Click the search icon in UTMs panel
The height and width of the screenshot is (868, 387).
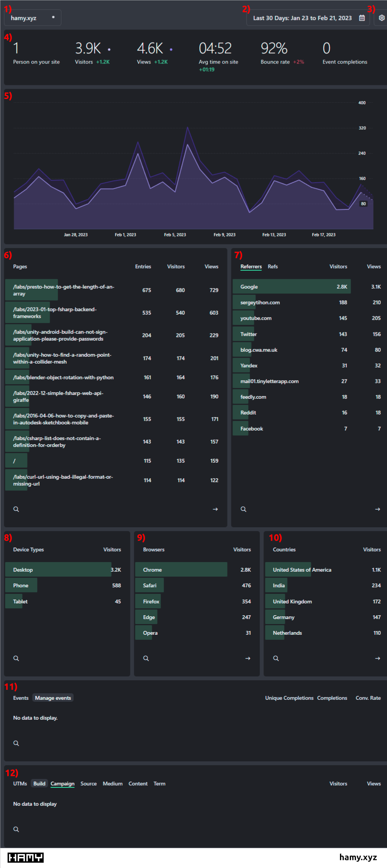tap(16, 829)
